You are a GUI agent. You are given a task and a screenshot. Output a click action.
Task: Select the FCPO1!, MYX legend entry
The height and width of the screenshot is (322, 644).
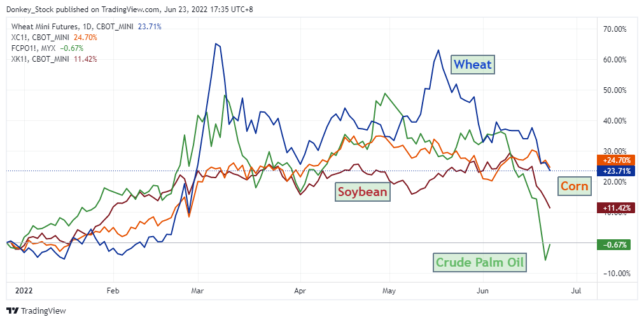click(x=46, y=48)
